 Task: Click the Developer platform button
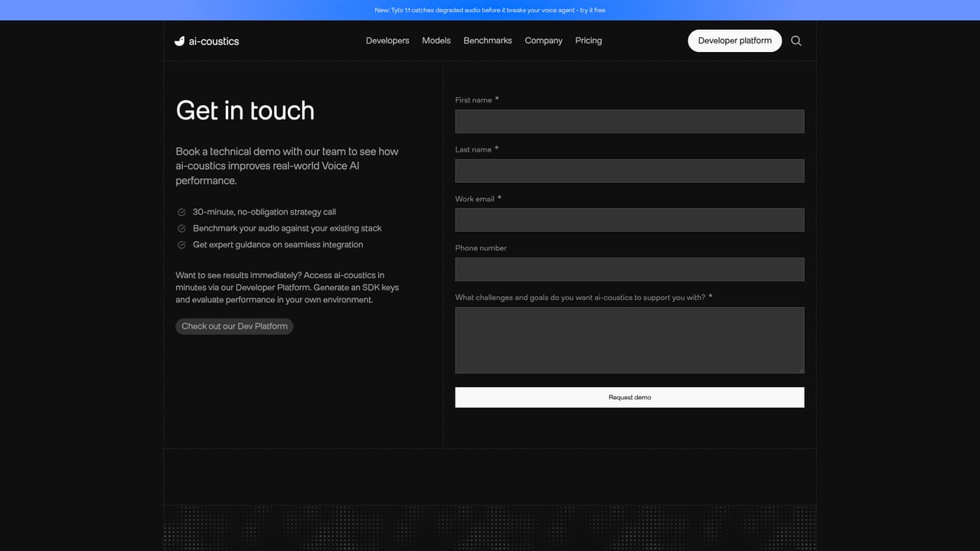[735, 41]
